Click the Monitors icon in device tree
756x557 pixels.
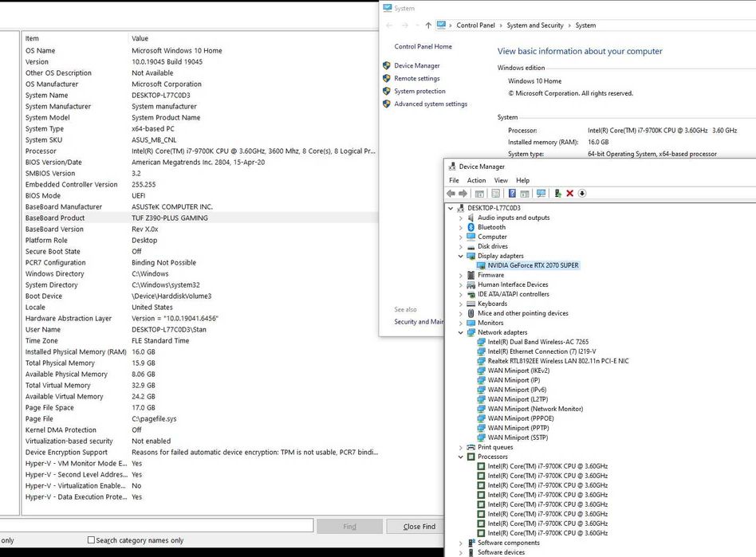471,323
